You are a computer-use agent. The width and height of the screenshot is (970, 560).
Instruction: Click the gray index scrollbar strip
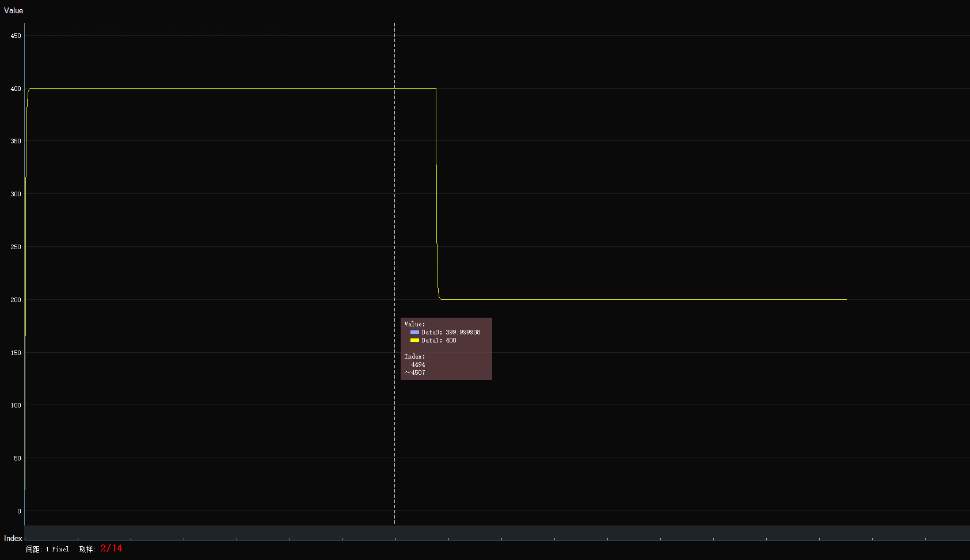[x=495, y=532]
